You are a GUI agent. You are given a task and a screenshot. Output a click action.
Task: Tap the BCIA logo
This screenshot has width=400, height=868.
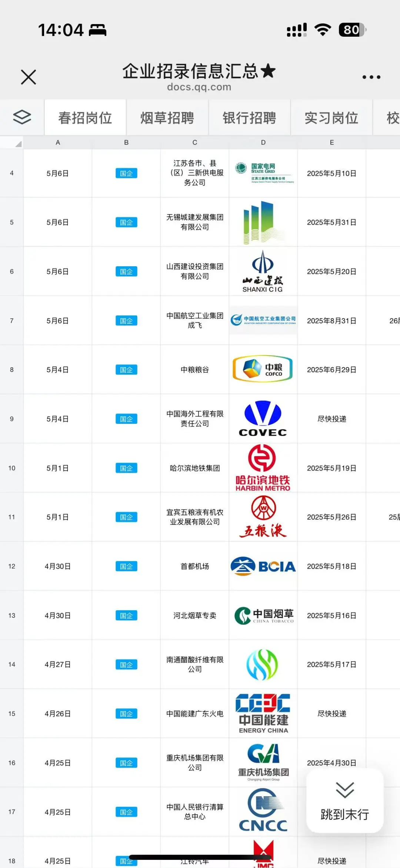(x=263, y=566)
